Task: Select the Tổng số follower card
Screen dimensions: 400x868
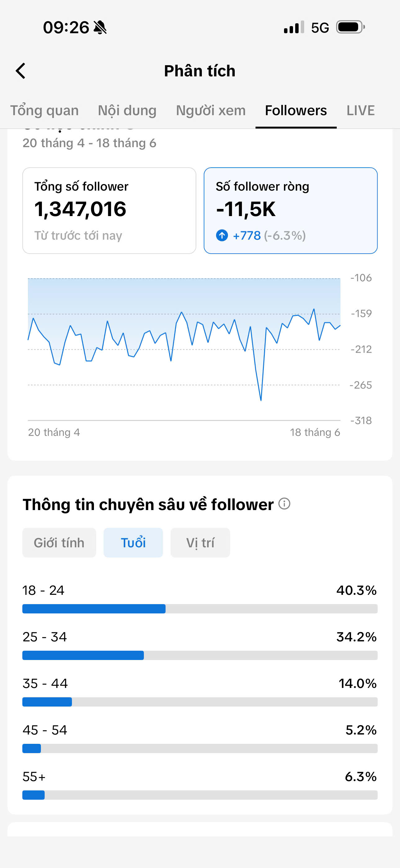Action: [109, 210]
